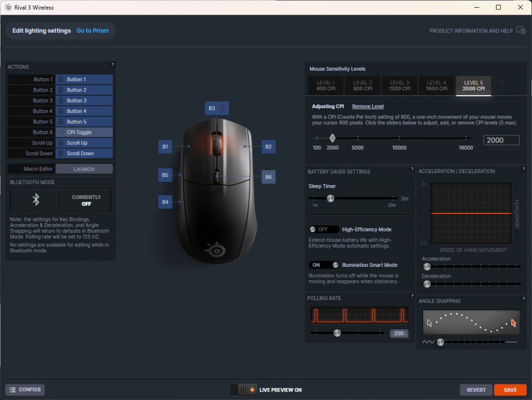Select the B2 button marker on mouse
The image size is (532, 400).
click(269, 147)
